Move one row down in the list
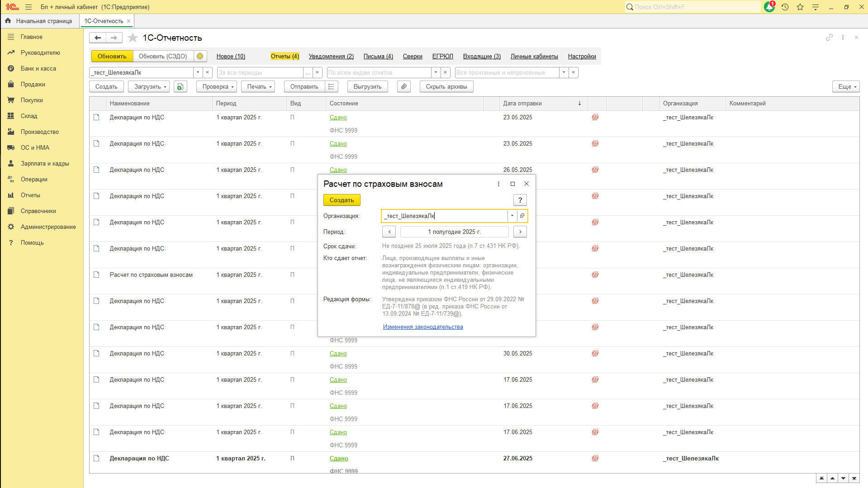 [x=843, y=478]
